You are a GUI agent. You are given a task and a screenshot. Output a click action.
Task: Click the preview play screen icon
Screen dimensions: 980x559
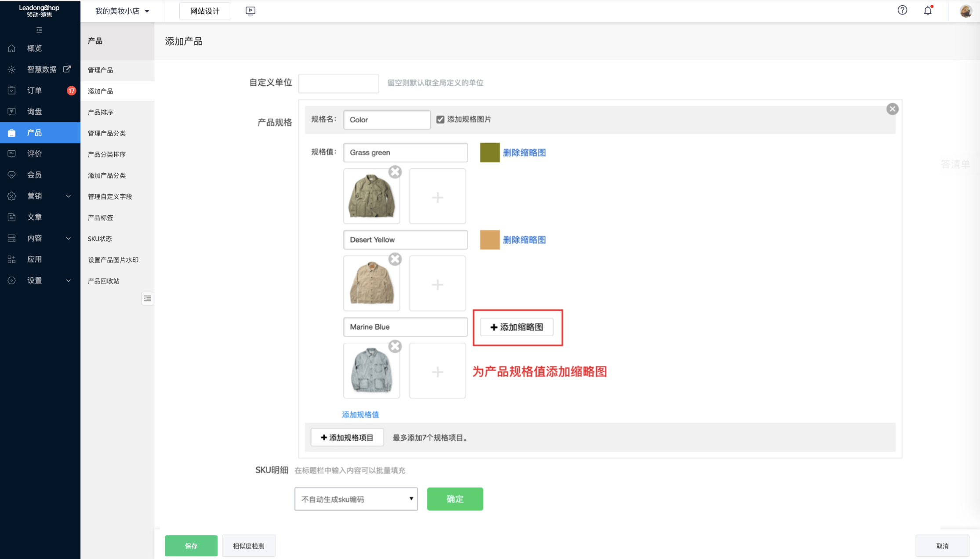tap(250, 11)
